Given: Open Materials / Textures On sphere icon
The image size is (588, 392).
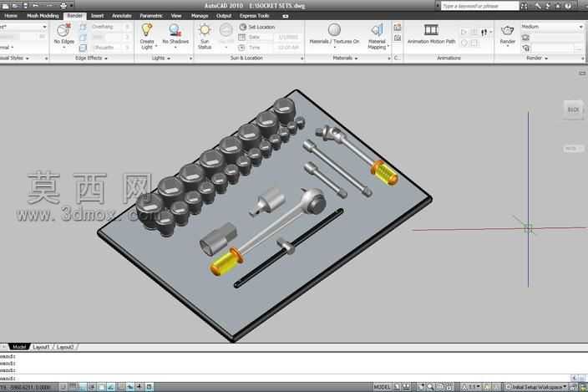Looking at the screenshot, I should click(334, 30).
